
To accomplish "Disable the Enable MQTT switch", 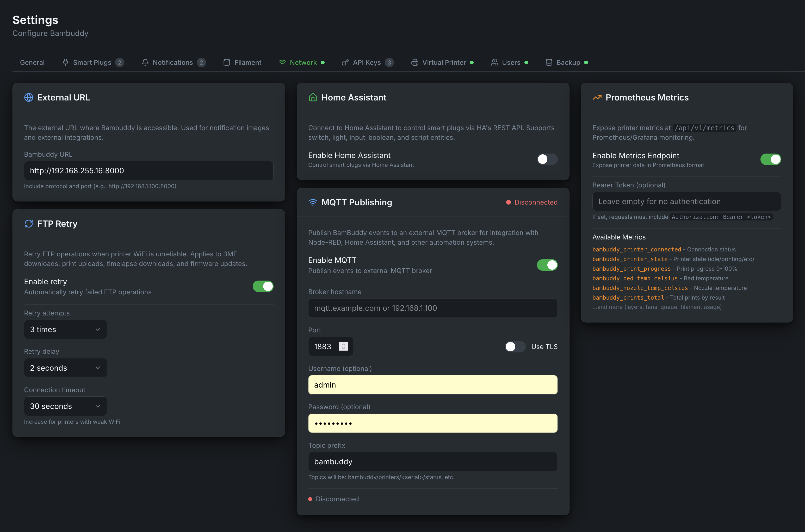I will (x=547, y=265).
